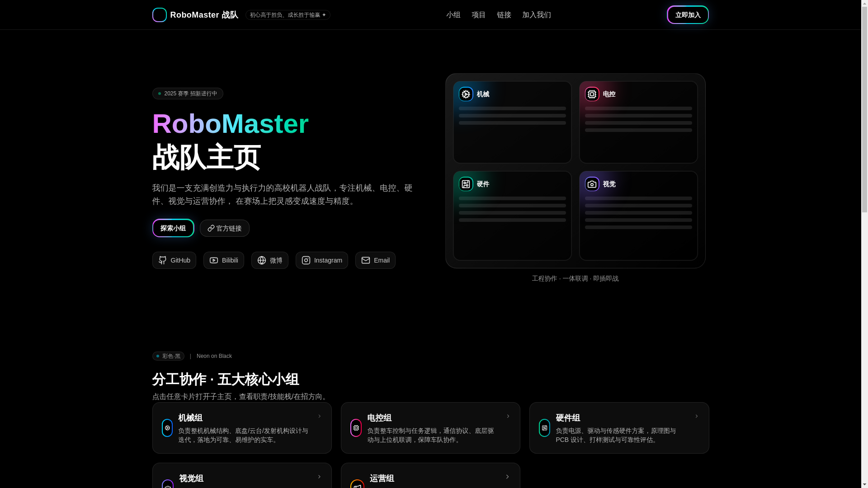Click the chain link icon in 官方链接

tap(211, 228)
